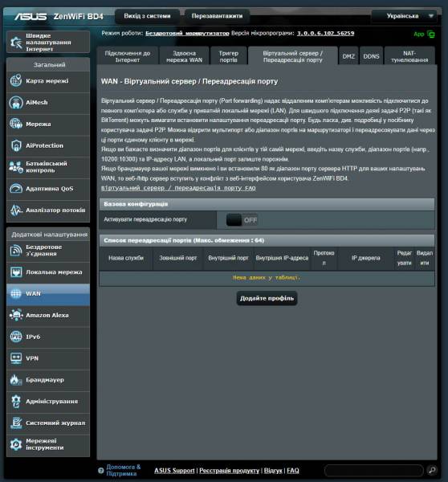Click the Нема даних у таблиці message
The width and height of the screenshot is (448, 482).
click(267, 278)
